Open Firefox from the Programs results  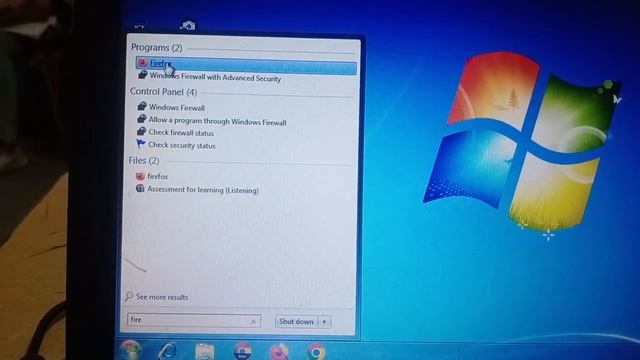coord(246,65)
